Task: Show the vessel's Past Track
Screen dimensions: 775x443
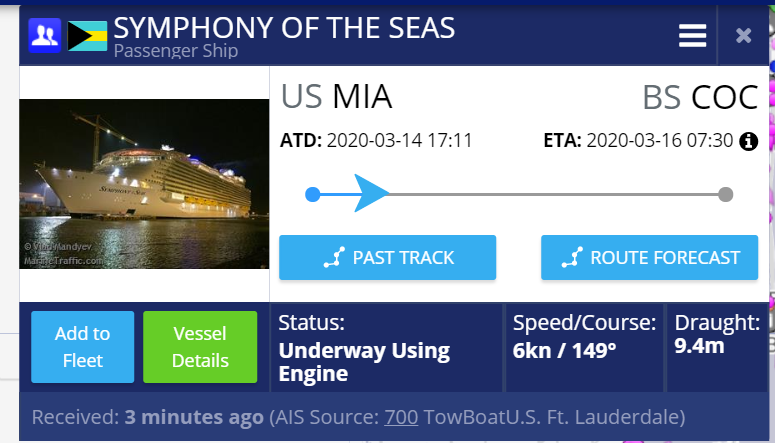Action: [x=388, y=258]
